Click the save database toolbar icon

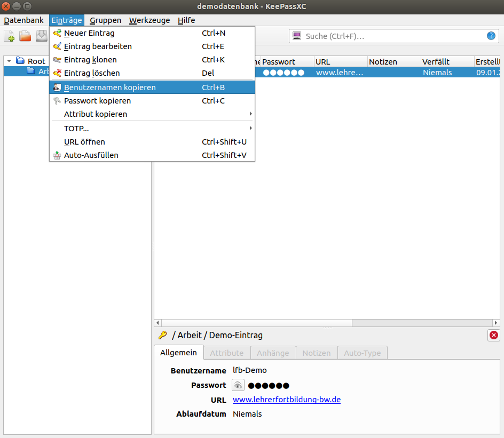[41, 36]
